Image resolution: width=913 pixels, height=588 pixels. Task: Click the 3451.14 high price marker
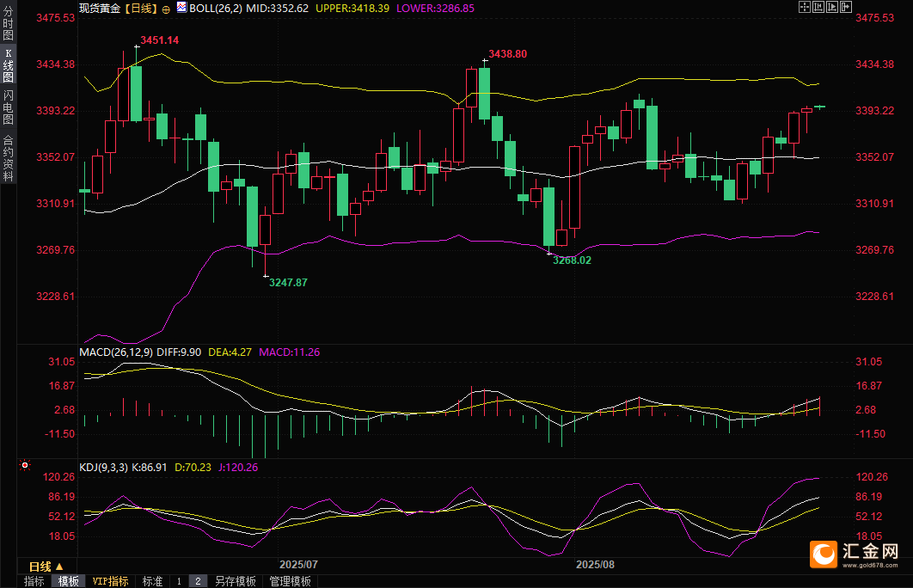coord(160,40)
